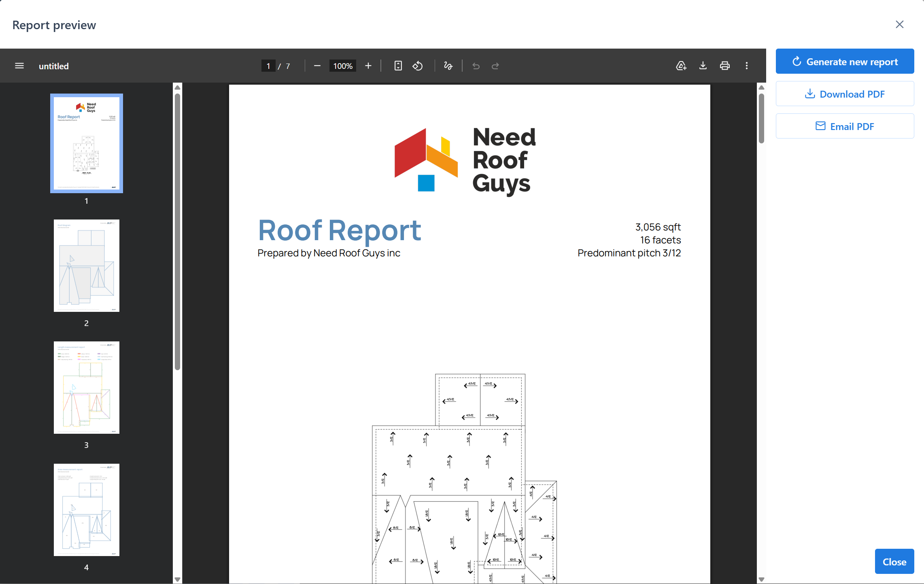The width and height of the screenshot is (924, 584).
Task: Click the blue Close button
Action: 894,562
